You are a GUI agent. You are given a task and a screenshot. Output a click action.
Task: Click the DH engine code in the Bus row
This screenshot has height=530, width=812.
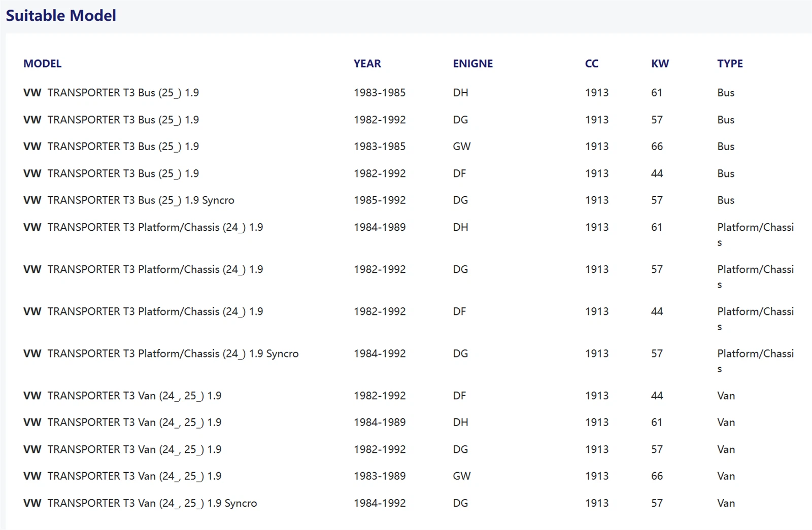tap(460, 93)
